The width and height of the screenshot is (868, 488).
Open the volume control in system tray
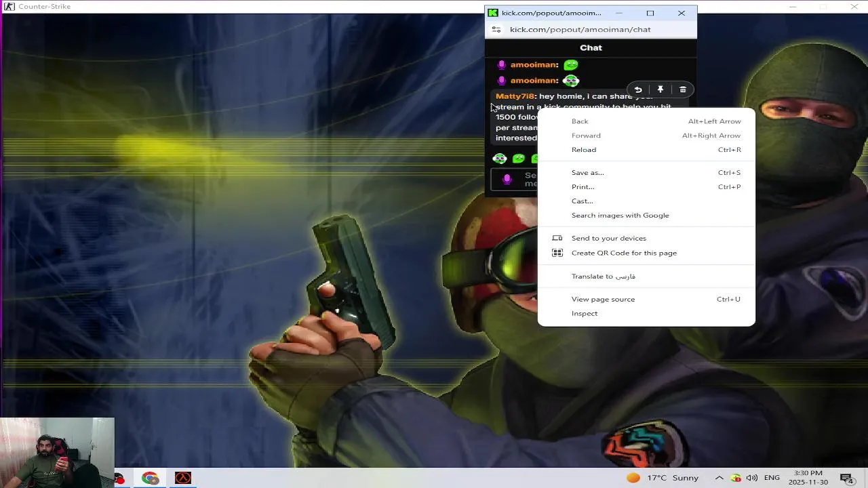click(x=751, y=479)
